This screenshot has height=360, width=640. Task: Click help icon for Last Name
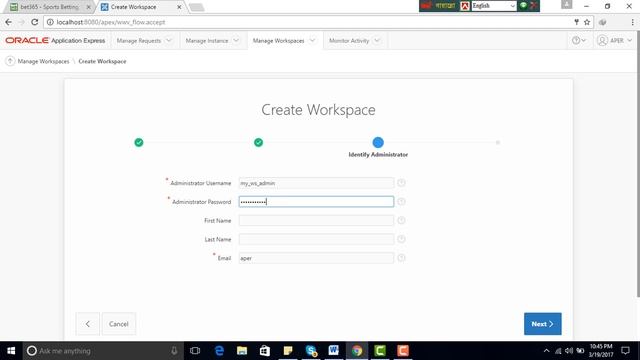point(401,239)
